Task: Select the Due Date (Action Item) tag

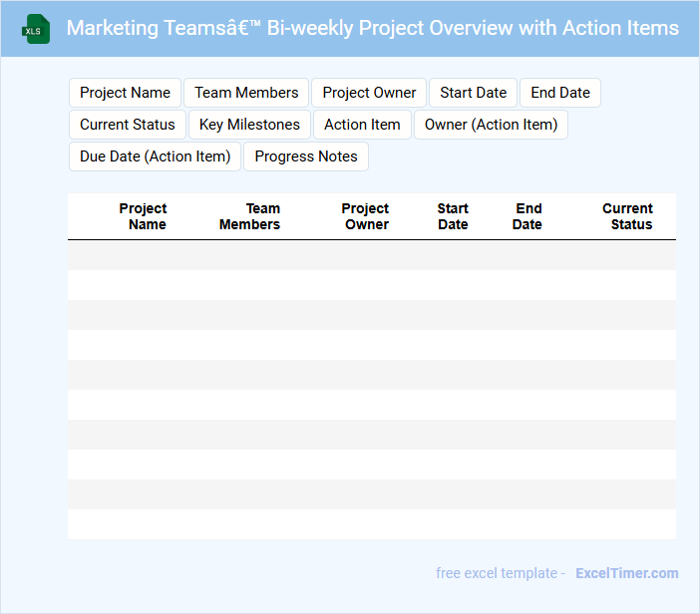Action: tap(155, 156)
